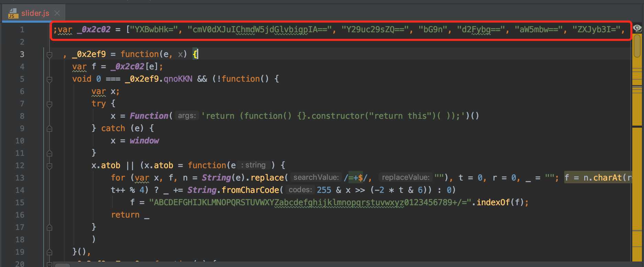The height and width of the screenshot is (267, 644).
Task: Click the "Y29uc29sZQ==" string literal
Action: (375, 30)
